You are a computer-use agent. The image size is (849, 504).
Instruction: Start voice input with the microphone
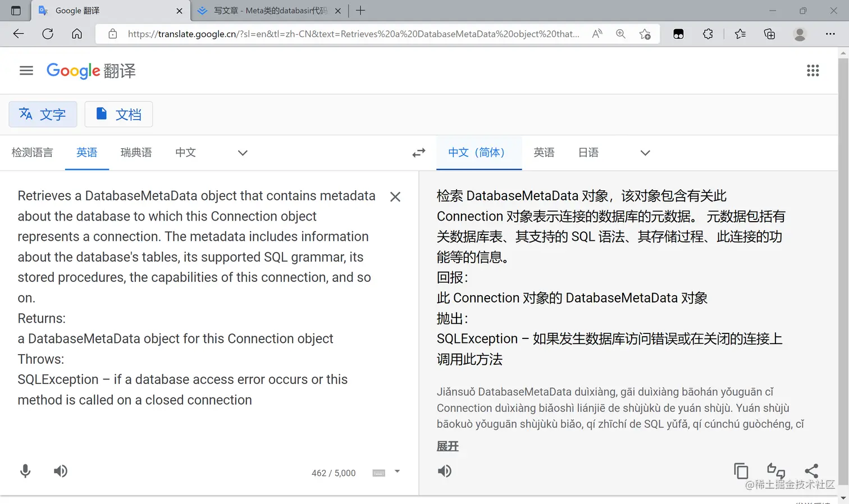(x=25, y=471)
